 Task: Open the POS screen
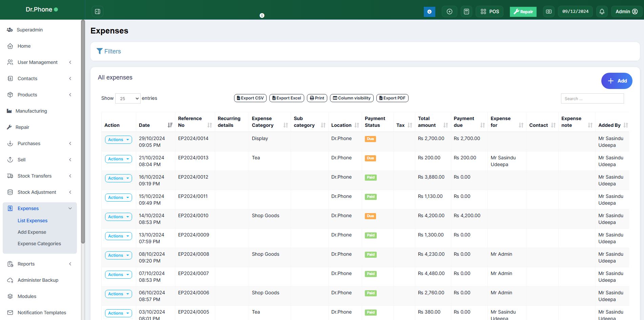[x=490, y=12]
